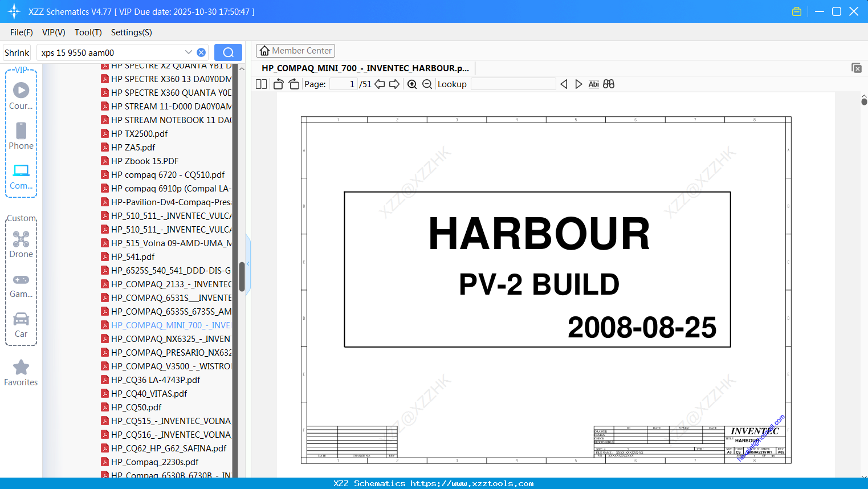Open HP Zbook 15.PDF
This screenshot has width=868, height=489.
point(140,161)
